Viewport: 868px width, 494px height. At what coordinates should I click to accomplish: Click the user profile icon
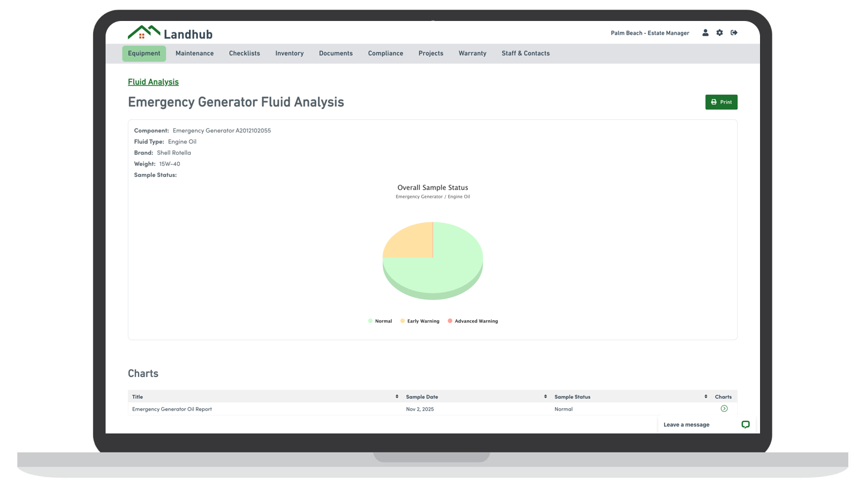[x=705, y=33]
